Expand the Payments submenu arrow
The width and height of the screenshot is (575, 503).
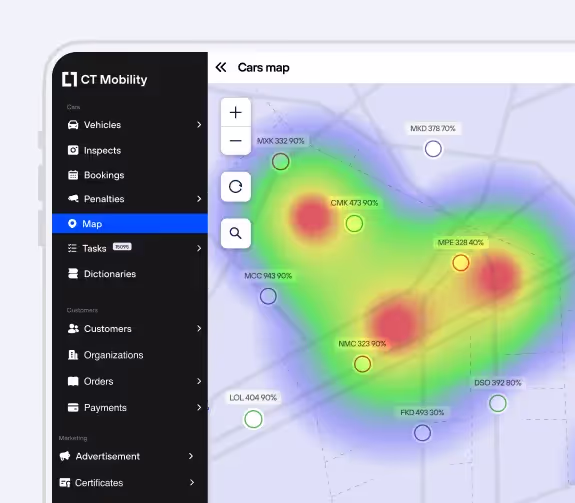pyautogui.click(x=199, y=408)
